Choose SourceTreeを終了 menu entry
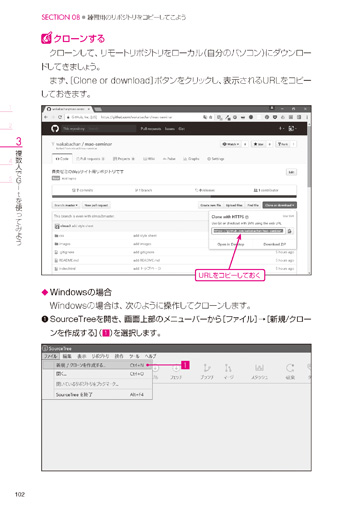The height and width of the screenshot is (510, 360). click(x=98, y=395)
